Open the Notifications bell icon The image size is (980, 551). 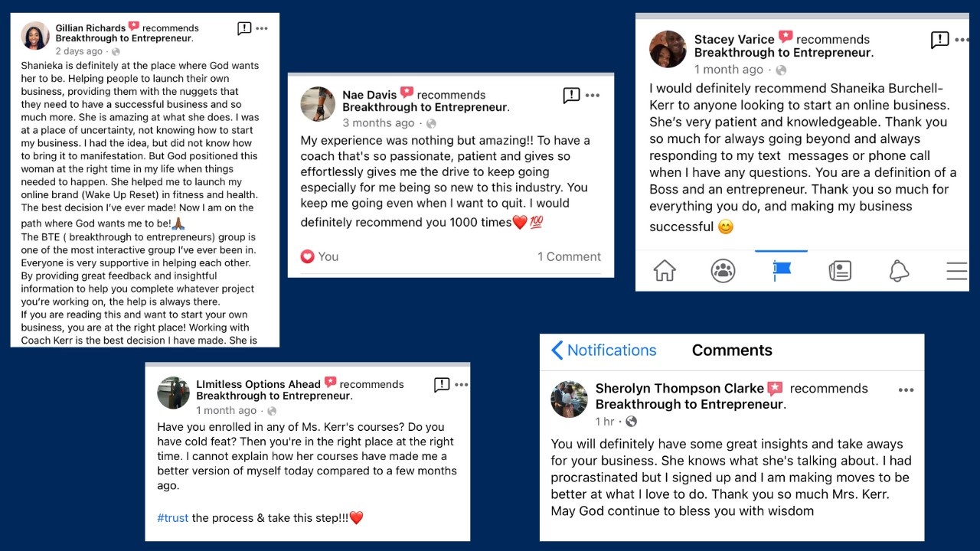[x=899, y=271]
